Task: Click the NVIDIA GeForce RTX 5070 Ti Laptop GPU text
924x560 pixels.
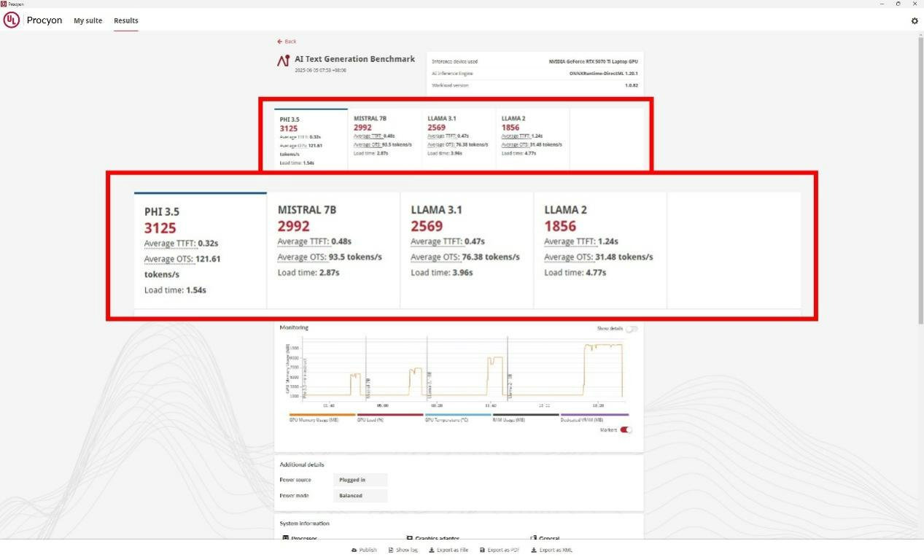Action: (594, 61)
